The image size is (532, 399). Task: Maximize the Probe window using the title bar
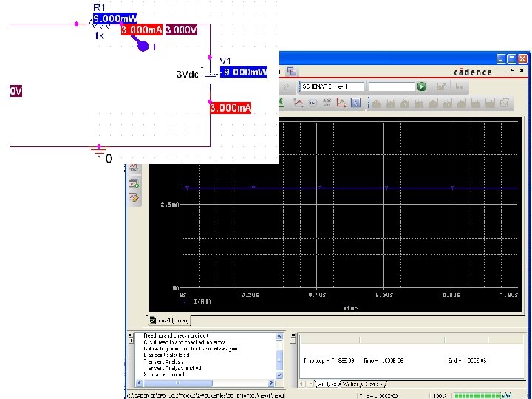click(511, 58)
